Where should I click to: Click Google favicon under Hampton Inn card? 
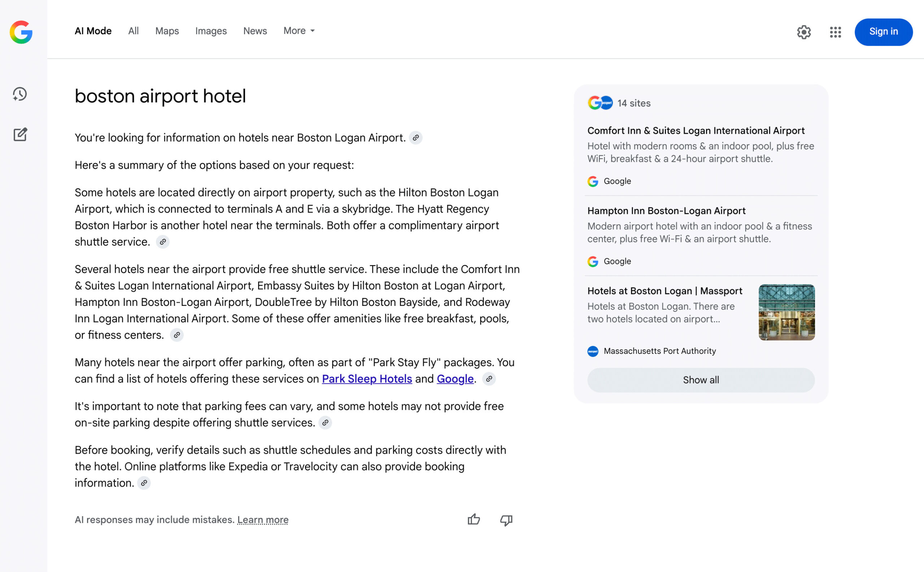coord(593,262)
